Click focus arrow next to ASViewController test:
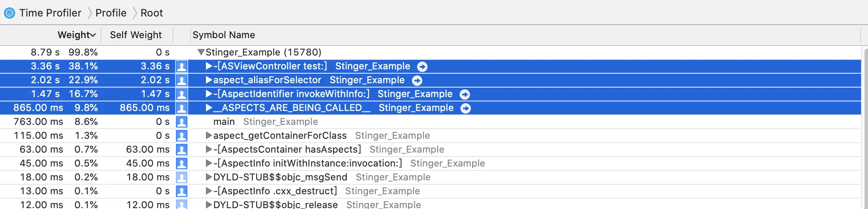The height and width of the screenshot is (209, 868). click(x=422, y=66)
